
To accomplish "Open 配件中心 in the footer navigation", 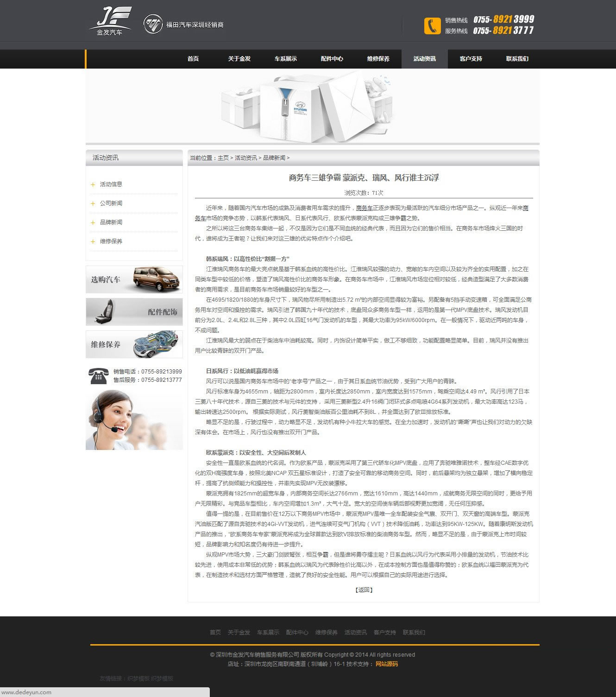I will coord(297,633).
